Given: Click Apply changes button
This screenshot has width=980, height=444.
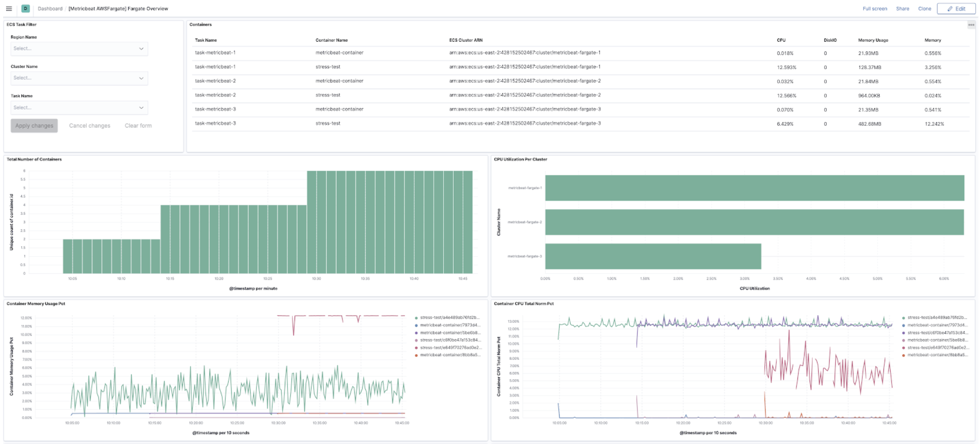Looking at the screenshot, I should (34, 126).
